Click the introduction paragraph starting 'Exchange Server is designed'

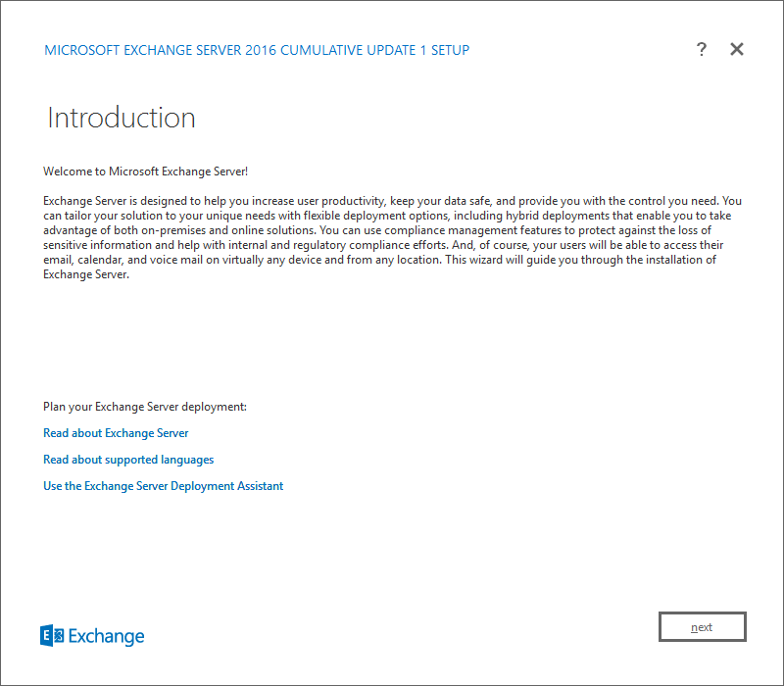point(392,237)
